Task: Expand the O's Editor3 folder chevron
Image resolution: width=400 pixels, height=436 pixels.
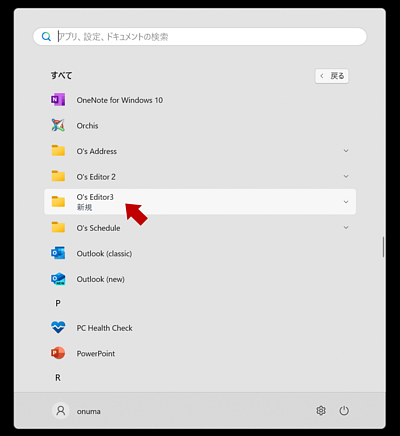Action: coord(346,202)
